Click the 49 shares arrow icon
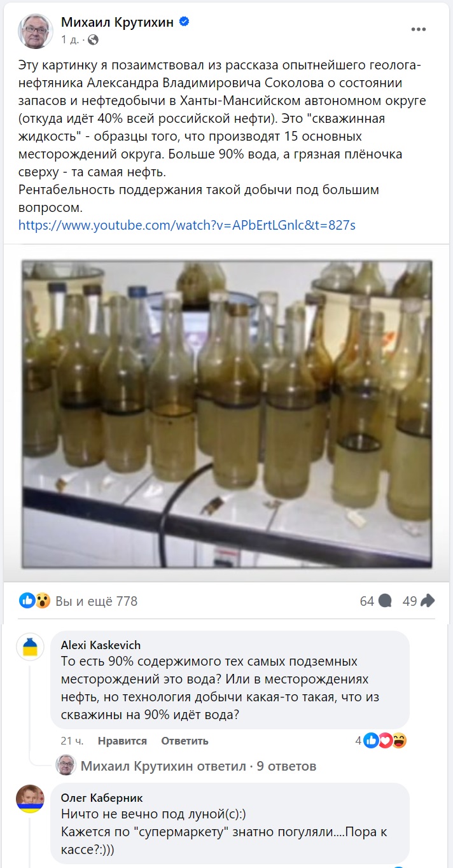 (428, 601)
